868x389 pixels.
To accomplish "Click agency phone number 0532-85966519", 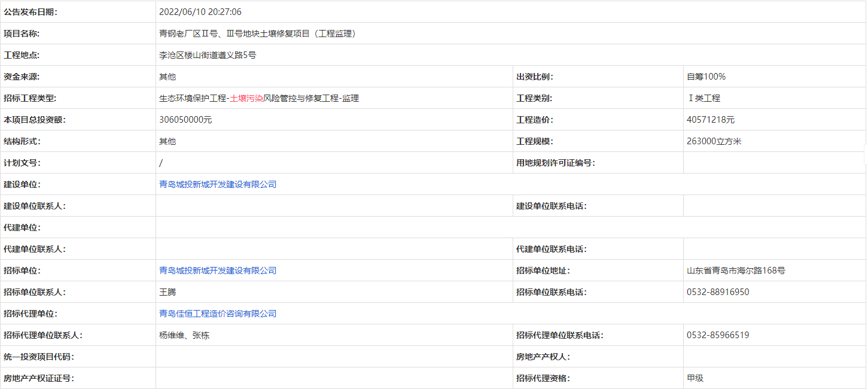I will coord(718,335).
